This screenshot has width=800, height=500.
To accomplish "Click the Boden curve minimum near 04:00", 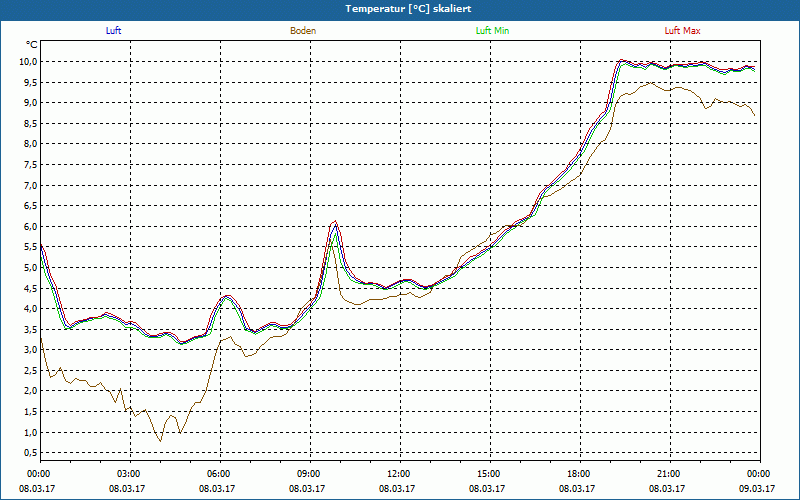I will (161, 441).
